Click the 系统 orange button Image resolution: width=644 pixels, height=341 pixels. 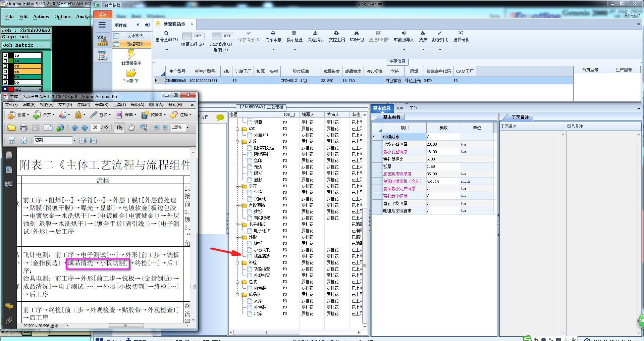[x=103, y=14]
